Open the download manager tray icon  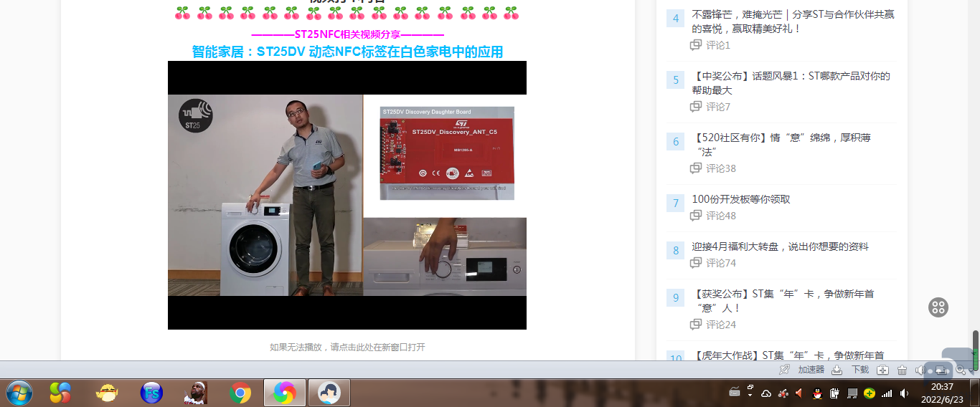(837, 370)
